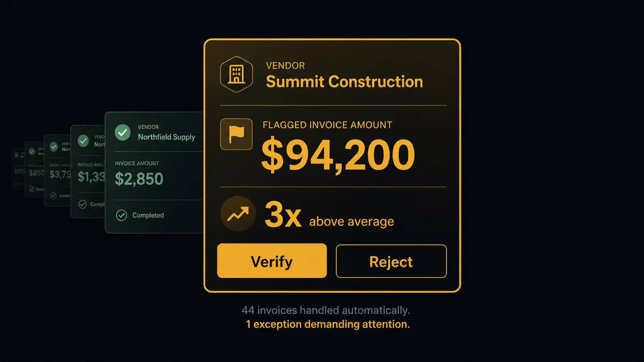Click the $94,200 flagged amount
This screenshot has width=644, height=362.
[x=338, y=154]
